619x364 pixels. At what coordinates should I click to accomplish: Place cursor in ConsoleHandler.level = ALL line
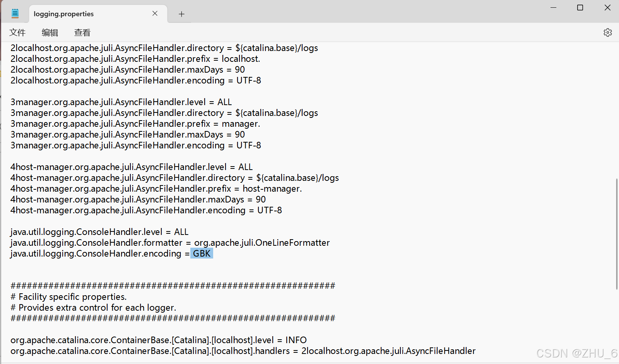(x=99, y=232)
